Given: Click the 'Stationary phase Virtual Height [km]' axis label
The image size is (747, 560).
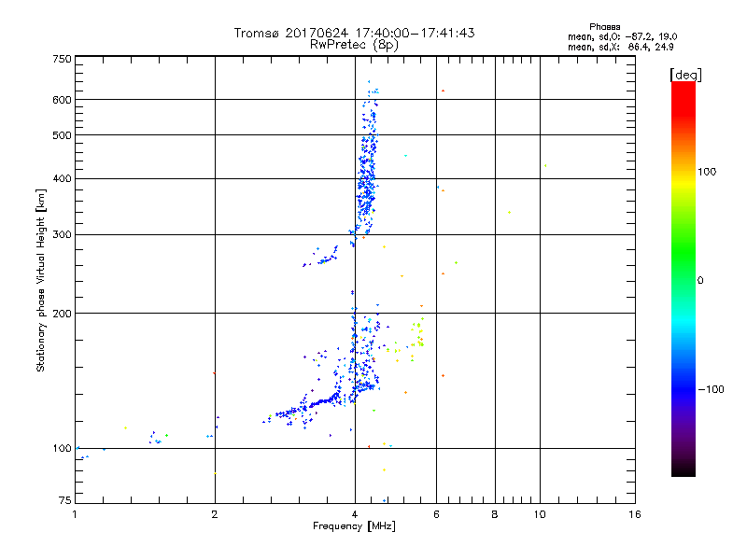Looking at the screenshot, I should click(41, 280).
